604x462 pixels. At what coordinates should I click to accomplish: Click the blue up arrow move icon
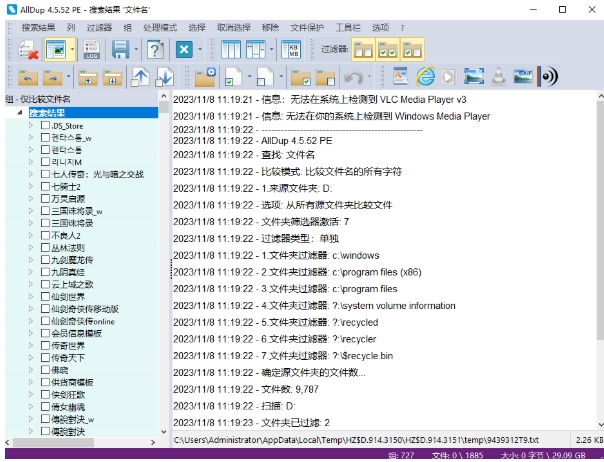pos(140,76)
